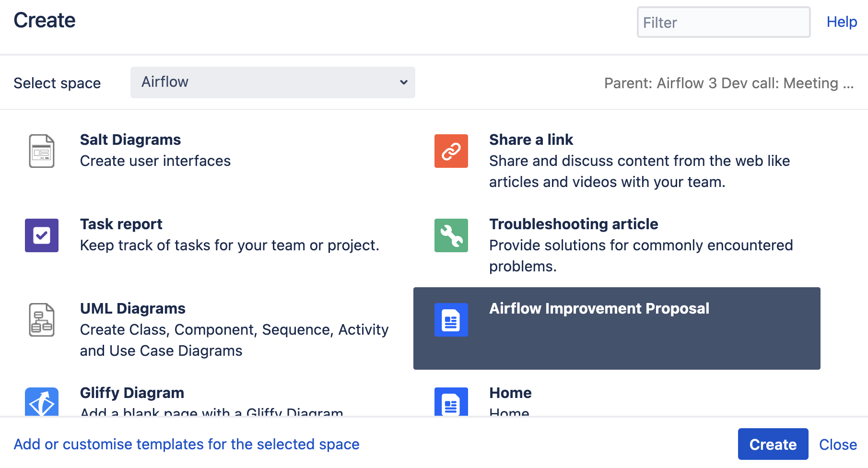Click the Home template document icon
Screen dimensions: 868x468
(451, 402)
